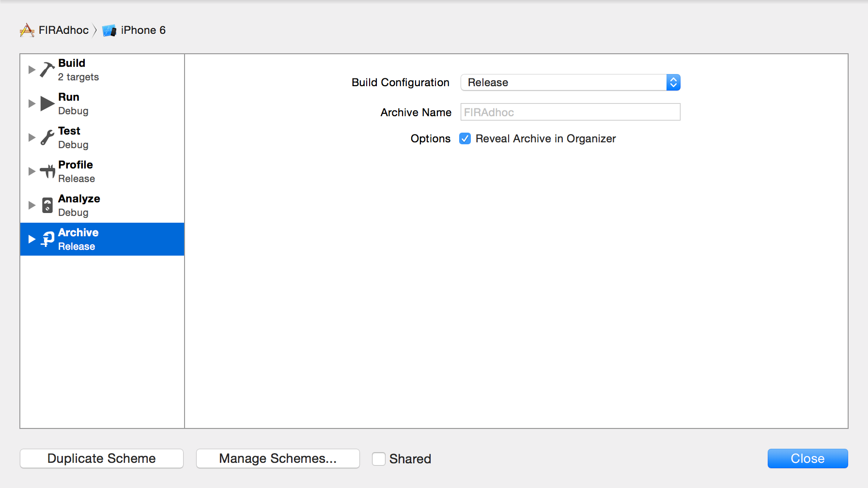Click the Test wrench icon
Viewport: 868px width, 488px height.
47,137
